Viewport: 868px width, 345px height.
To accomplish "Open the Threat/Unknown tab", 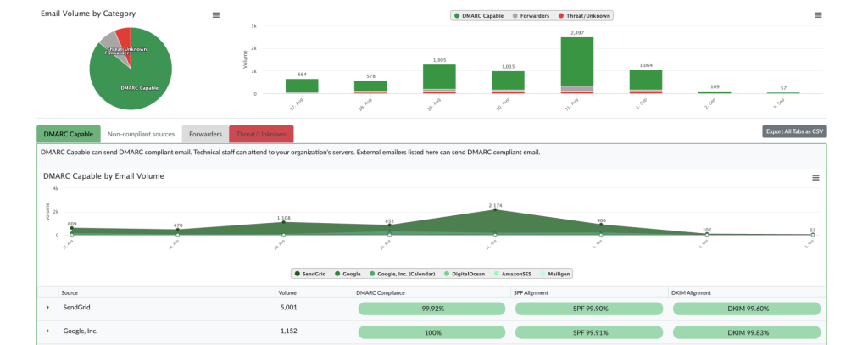I will 261,134.
